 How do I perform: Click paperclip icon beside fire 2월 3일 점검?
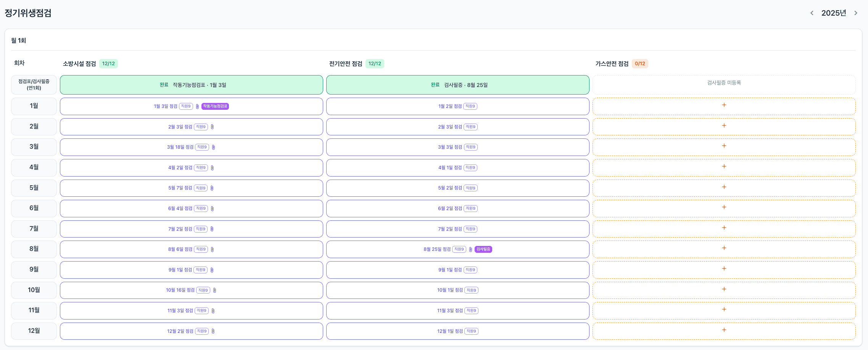[212, 127]
